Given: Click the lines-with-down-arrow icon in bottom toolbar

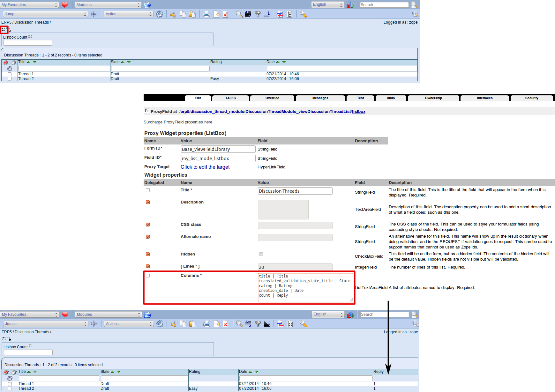Looking at the screenshot, I should pos(267,324).
